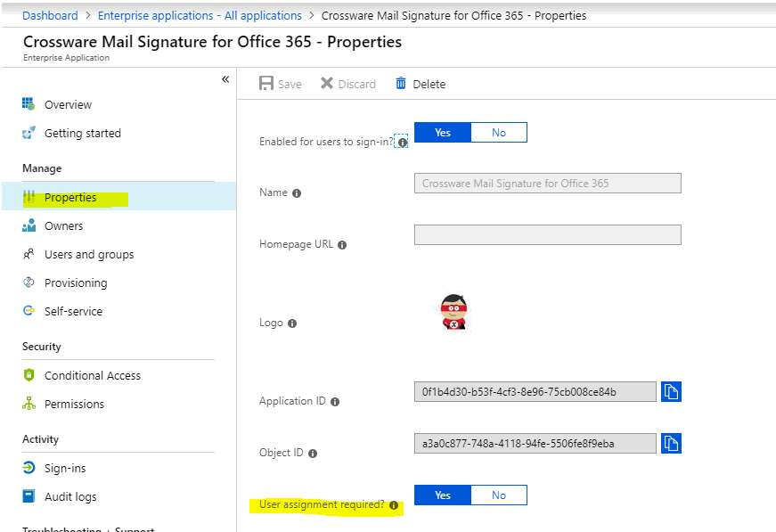Click the Application ID value field
776x532 pixels.
click(x=535, y=391)
